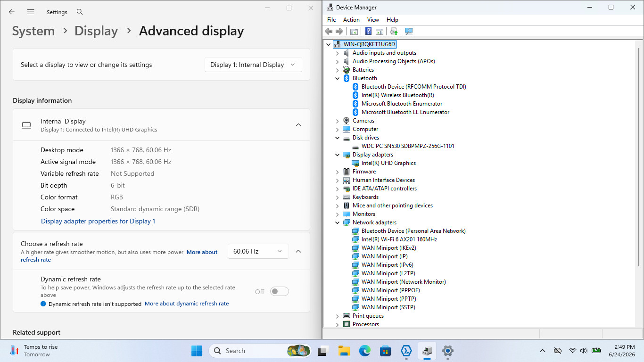
Task: Select Bluetooth Device (RFCOMM Protocol TDI)
Action: [x=414, y=87]
